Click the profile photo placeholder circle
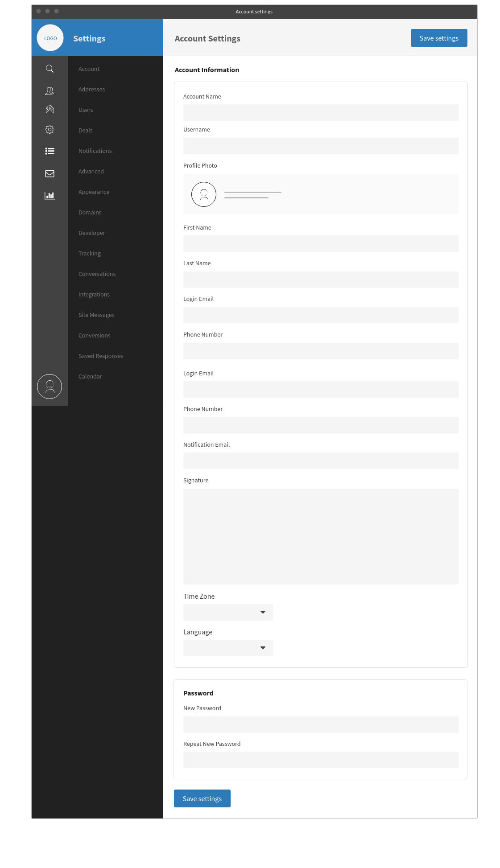 click(x=204, y=194)
